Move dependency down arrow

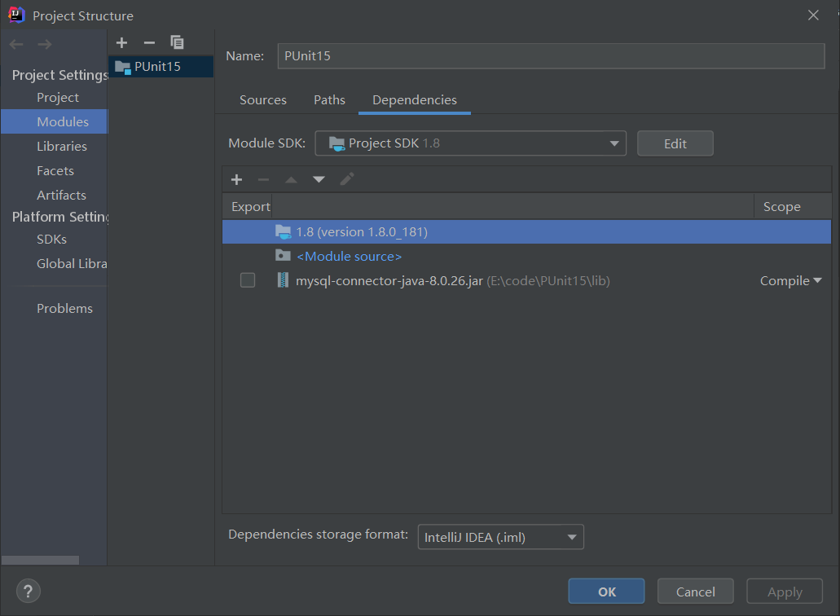click(319, 179)
